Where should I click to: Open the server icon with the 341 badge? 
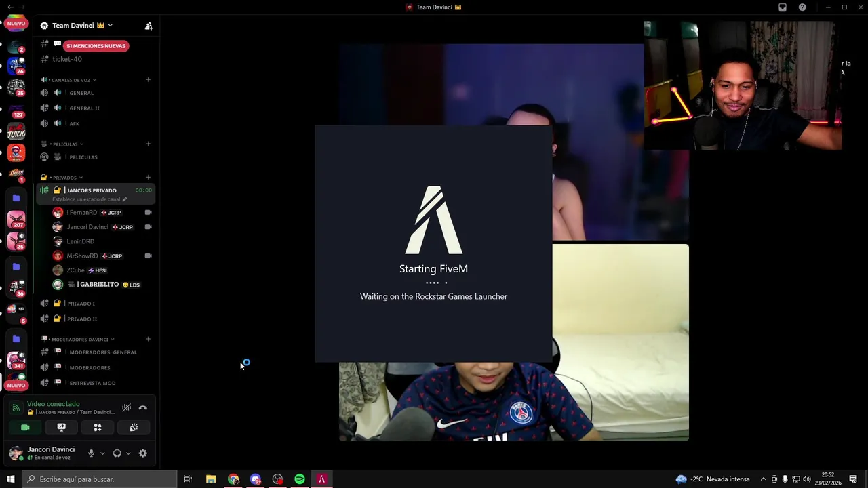click(x=16, y=361)
